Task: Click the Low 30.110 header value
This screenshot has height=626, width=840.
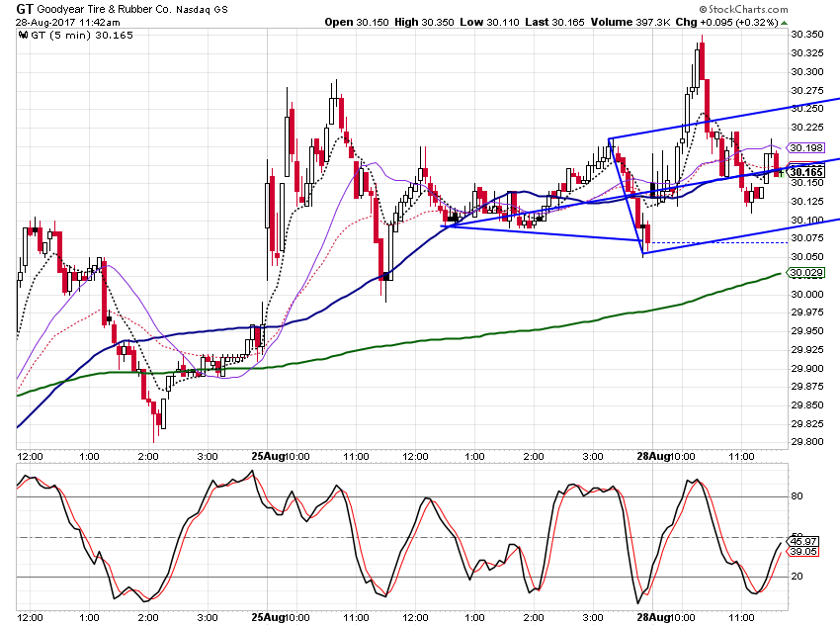Action: point(489,22)
